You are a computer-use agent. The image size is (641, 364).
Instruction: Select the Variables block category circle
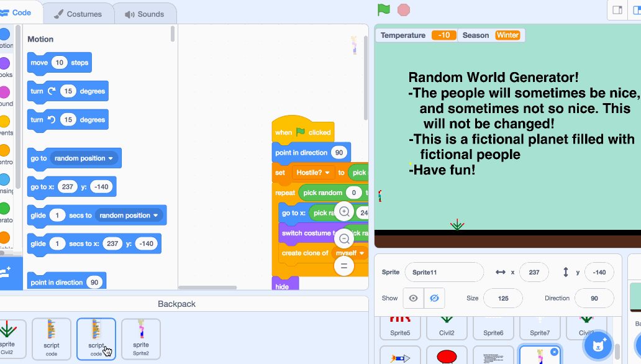click(4, 238)
